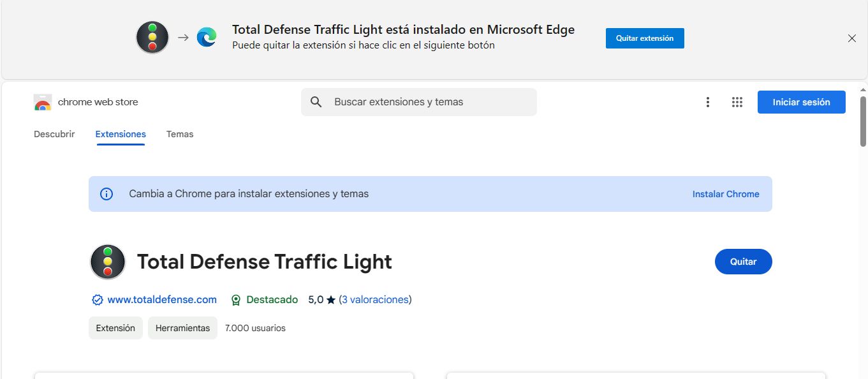Image resolution: width=868 pixels, height=379 pixels.
Task: Click the info icon in Chrome notice
Action: point(107,194)
